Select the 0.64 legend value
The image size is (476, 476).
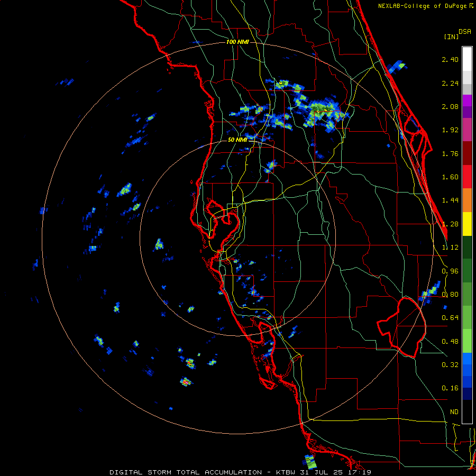tap(450, 318)
